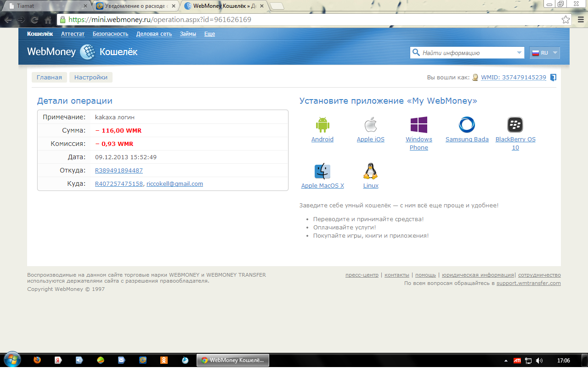
Task: Open the orange Mail.ru agent taskbar icon
Action: tap(143, 360)
